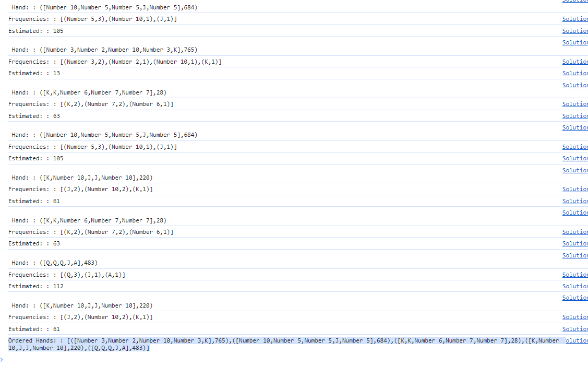
Task: Open Solution link beside "Estimated: : 112"
Action: point(574,286)
